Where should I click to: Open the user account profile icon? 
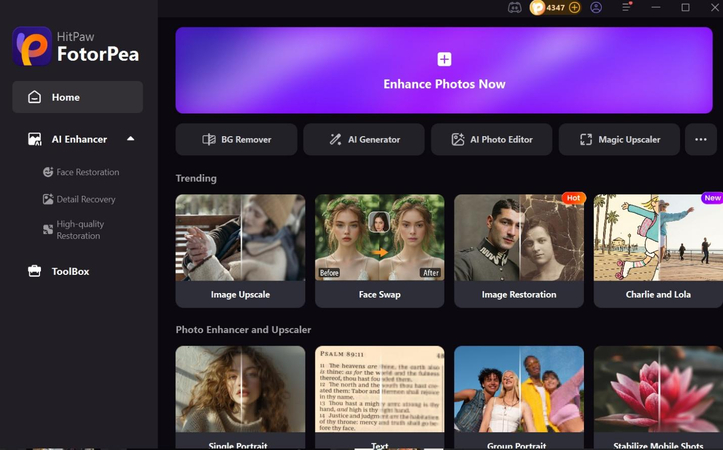(596, 7)
